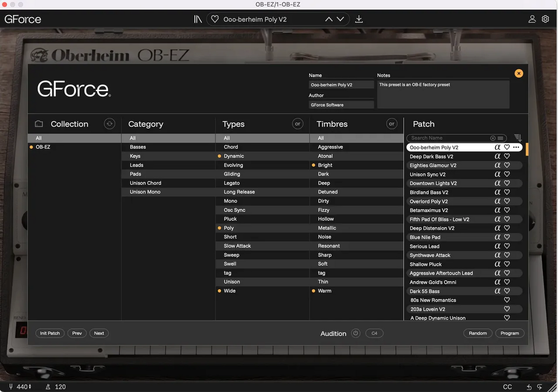
Task: Favorite the current patch in top bar
Action: point(215,19)
